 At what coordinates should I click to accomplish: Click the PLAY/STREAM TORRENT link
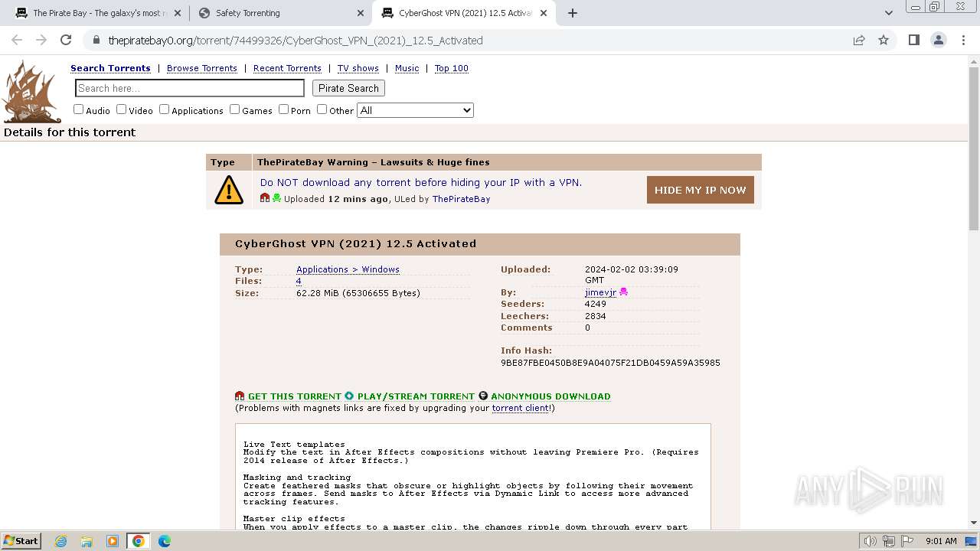(x=416, y=396)
